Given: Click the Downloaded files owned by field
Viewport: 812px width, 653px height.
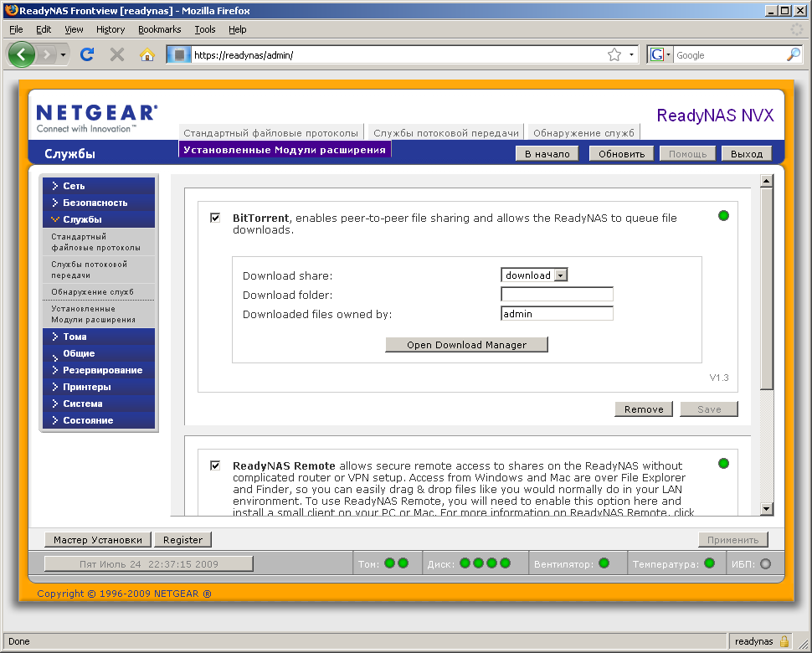Looking at the screenshot, I should pyautogui.click(x=557, y=313).
